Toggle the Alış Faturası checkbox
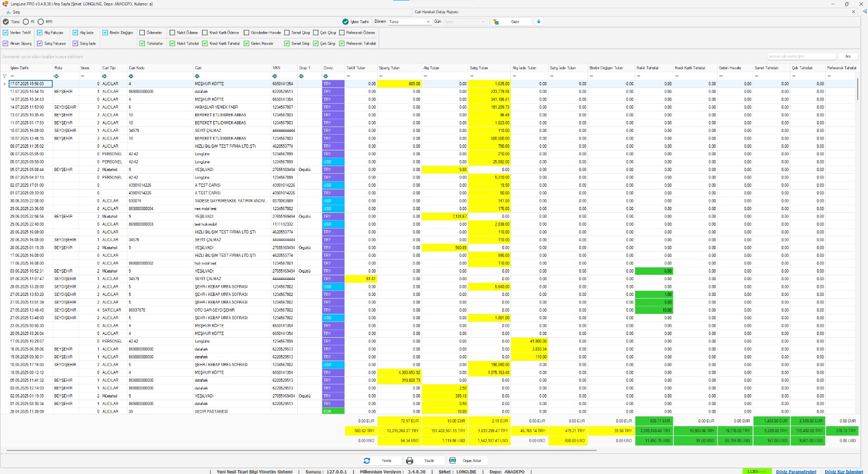 (x=40, y=33)
